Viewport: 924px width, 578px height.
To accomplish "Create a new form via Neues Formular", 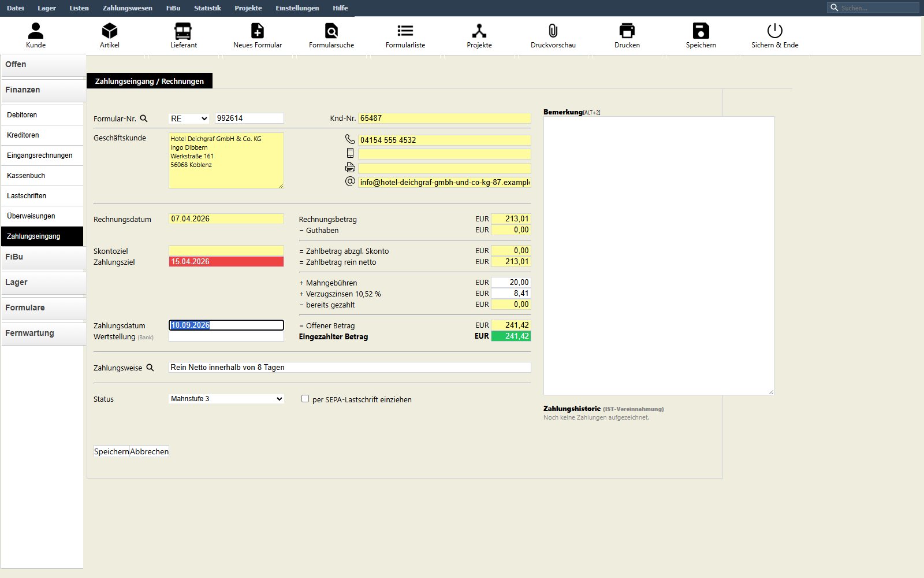I will tap(258, 31).
